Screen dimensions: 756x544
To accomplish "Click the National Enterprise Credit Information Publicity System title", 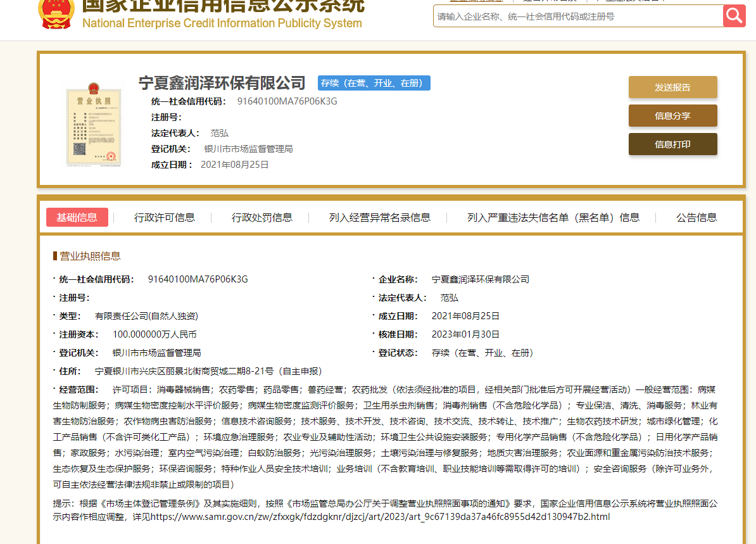I will tap(222, 23).
